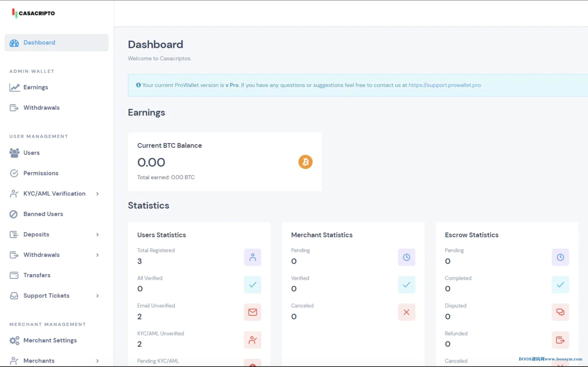Click the Current BTC Balance heading
This screenshot has height=367, width=588.
click(169, 145)
